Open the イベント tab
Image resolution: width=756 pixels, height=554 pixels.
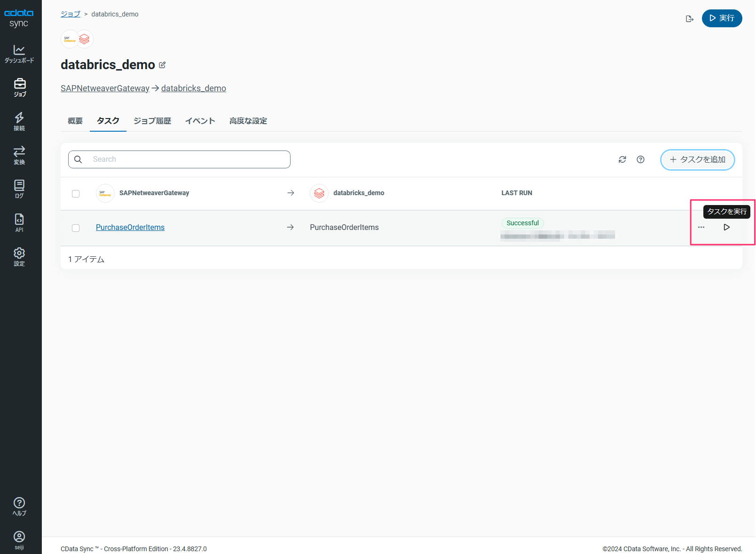tap(200, 121)
